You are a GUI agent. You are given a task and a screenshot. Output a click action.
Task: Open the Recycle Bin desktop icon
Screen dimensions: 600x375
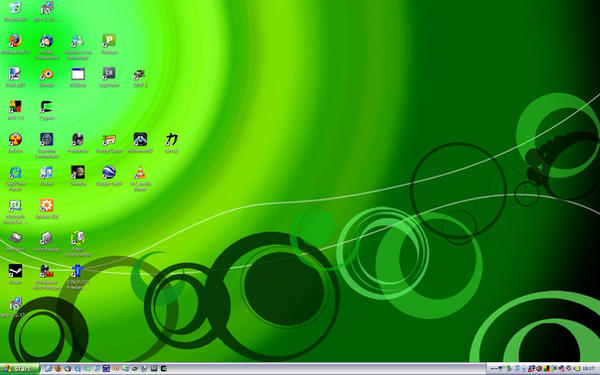[x=15, y=8]
